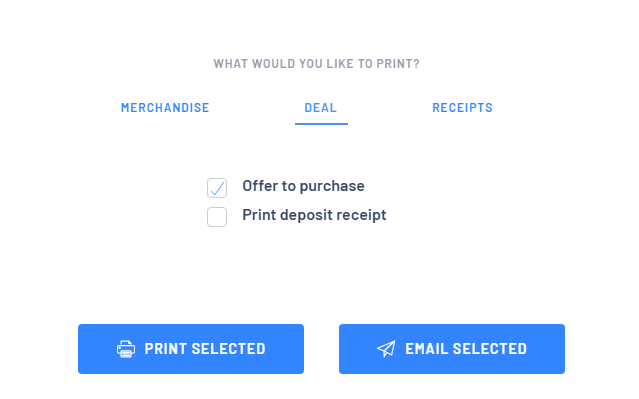Click the "EMAIL SELECTED" button text
Viewport: 639px width, 399px height.
tap(466, 349)
